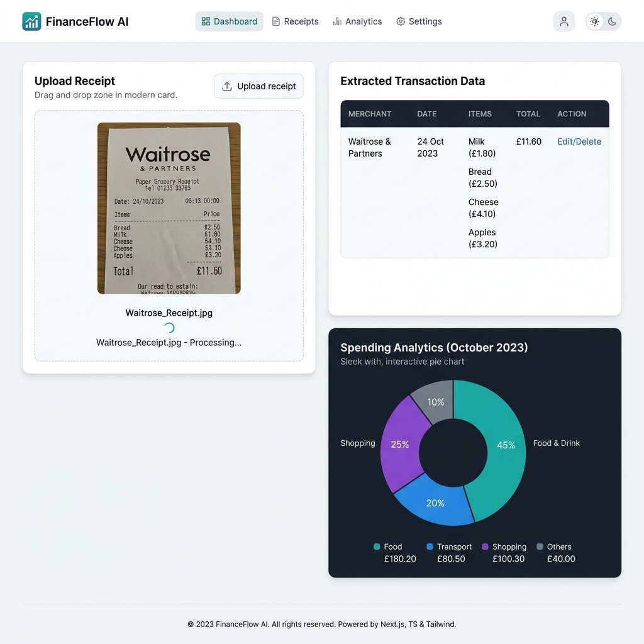Select the 20% Transport pie slice

[435, 503]
